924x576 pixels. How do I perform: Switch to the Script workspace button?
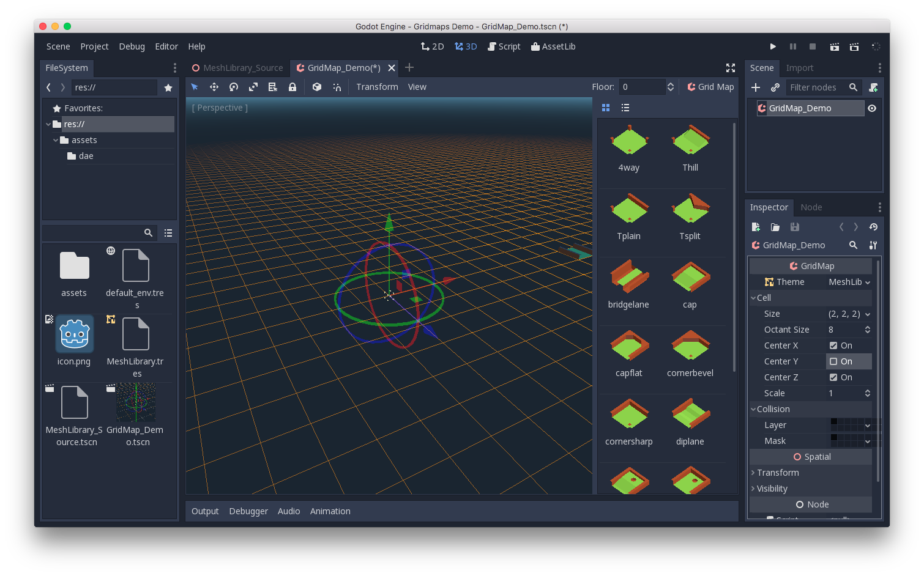[x=504, y=46]
